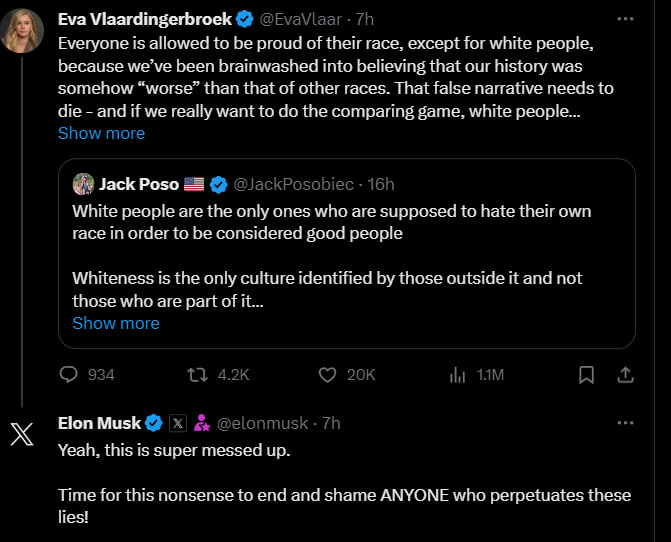Click the X affiliation badge beside Elon Musk
The width and height of the screenshot is (671, 542).
click(x=178, y=423)
